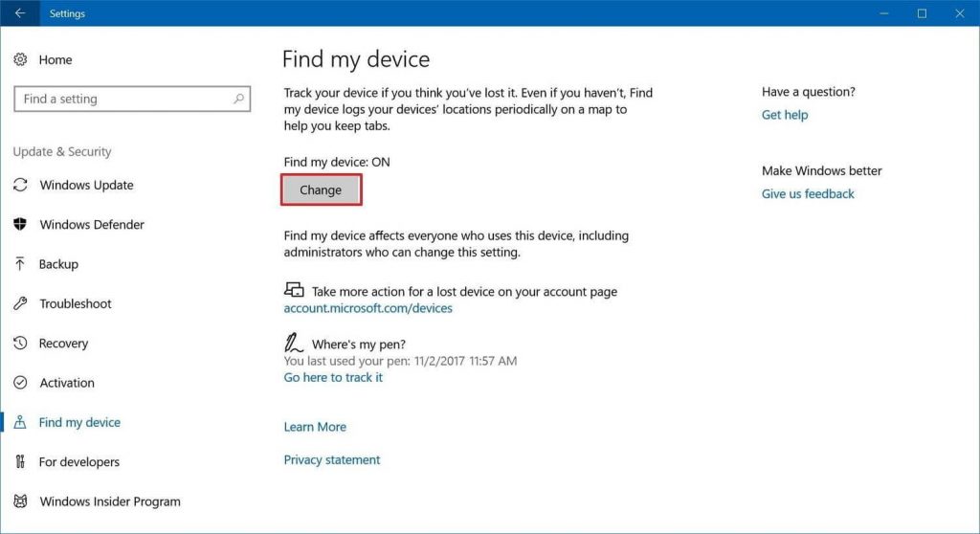Open the account.microsoft.com/devices link
The width and height of the screenshot is (980, 534).
[x=367, y=308]
